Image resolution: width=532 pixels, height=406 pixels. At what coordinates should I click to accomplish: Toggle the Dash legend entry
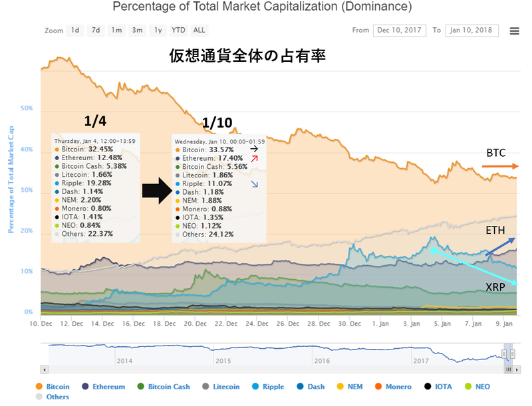311,387
